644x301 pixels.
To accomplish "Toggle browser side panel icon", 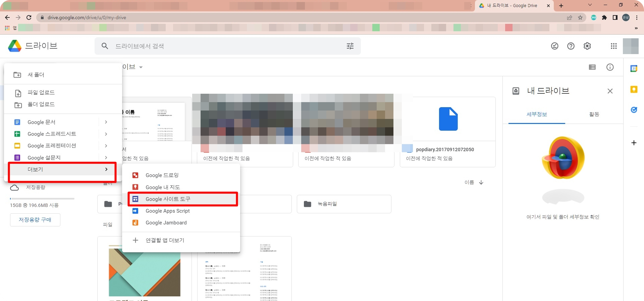I will [615, 17].
